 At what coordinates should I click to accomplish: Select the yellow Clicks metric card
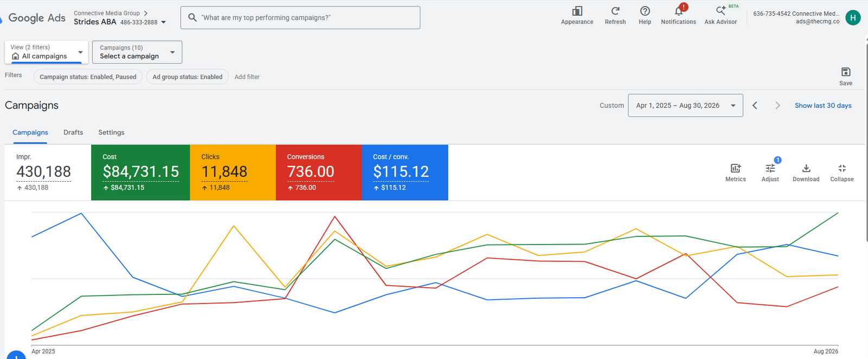[233, 172]
